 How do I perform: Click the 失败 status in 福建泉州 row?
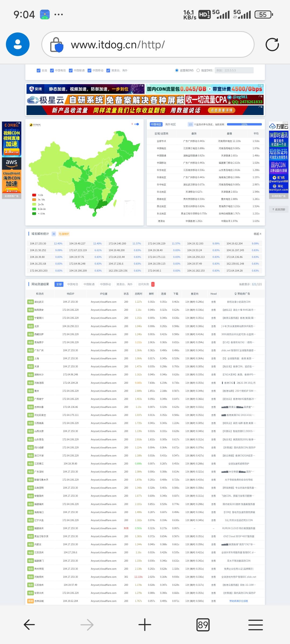[x=126, y=528]
